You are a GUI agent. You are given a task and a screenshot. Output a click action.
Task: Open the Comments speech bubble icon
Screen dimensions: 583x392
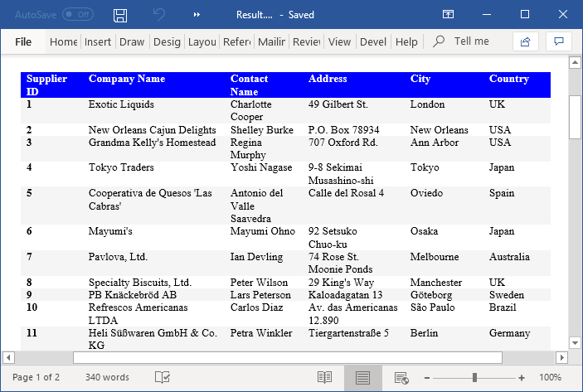(559, 41)
